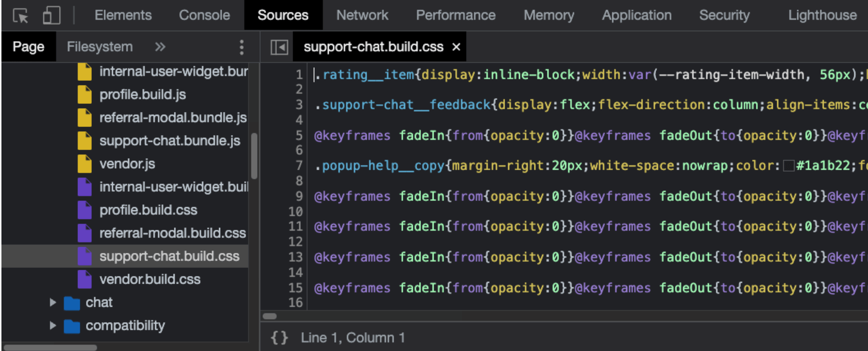
Task: Switch to the Network panel tab
Action: 362,15
